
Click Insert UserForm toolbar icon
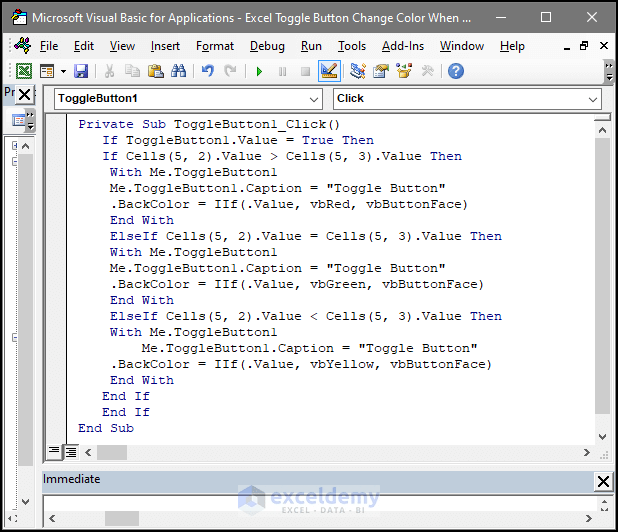(47, 71)
